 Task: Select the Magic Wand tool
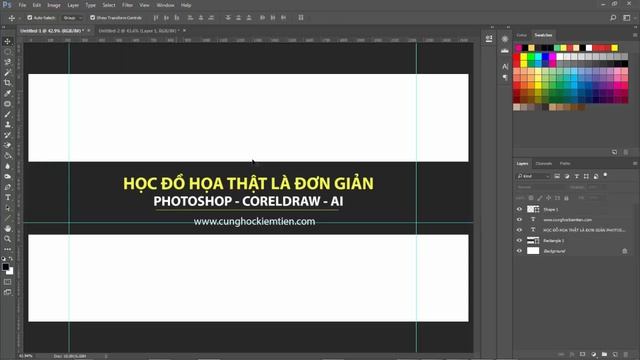[7, 73]
